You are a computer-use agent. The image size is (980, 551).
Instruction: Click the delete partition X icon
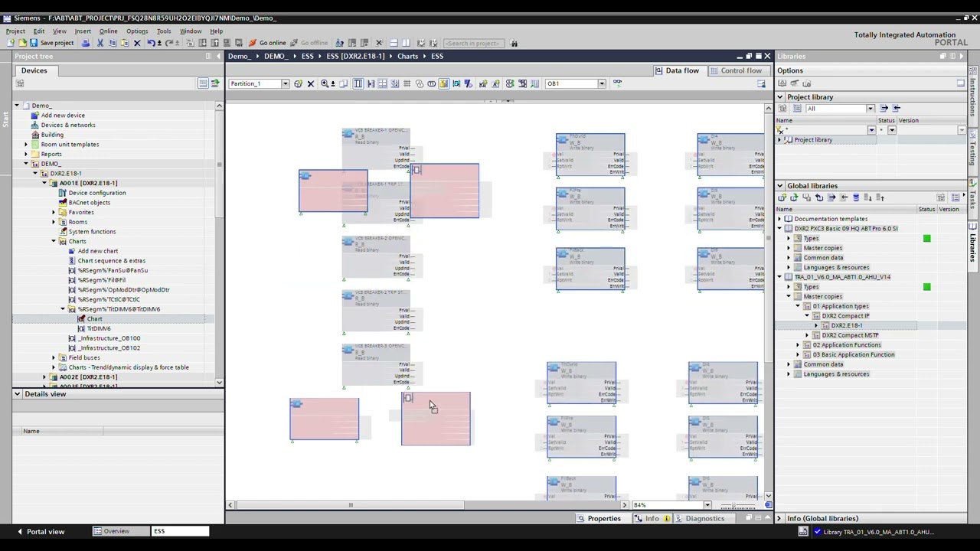point(310,83)
